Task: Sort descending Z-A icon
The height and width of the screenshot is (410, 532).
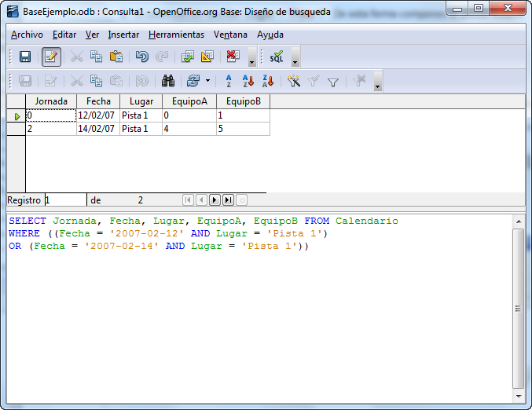Action: pos(268,81)
